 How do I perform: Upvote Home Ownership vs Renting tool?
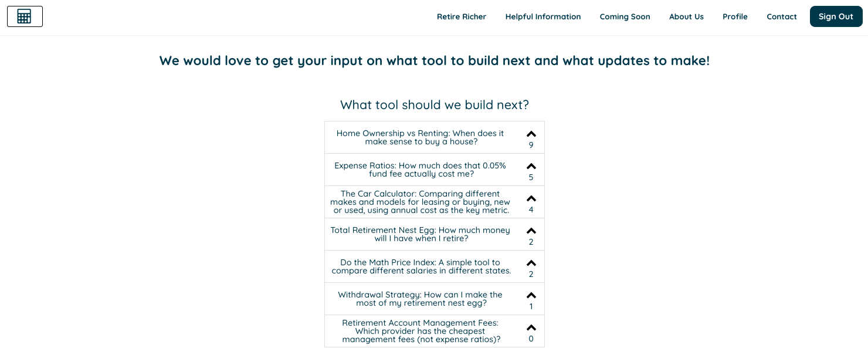click(531, 134)
